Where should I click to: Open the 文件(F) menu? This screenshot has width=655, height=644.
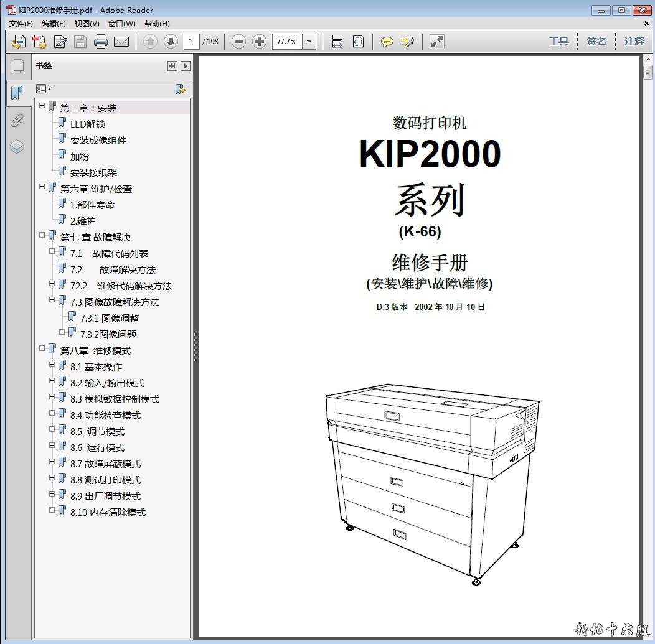(x=21, y=24)
